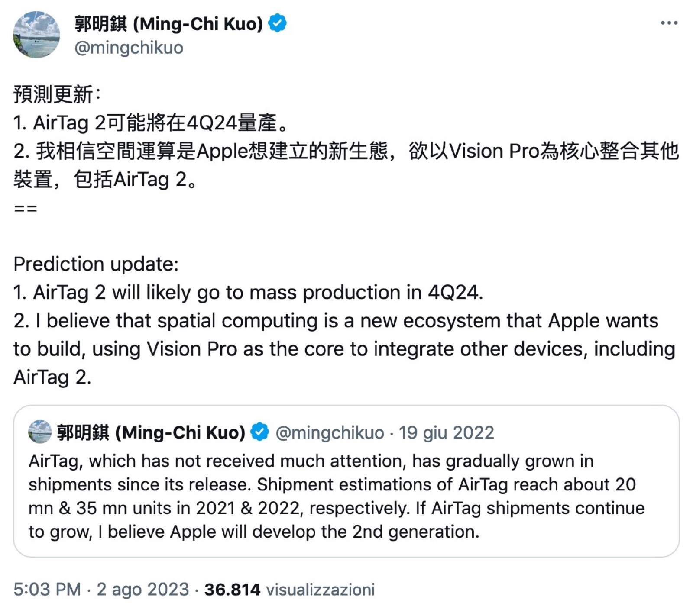Click the blue verified badge beside the author name
The image size is (693, 616).
click(277, 23)
